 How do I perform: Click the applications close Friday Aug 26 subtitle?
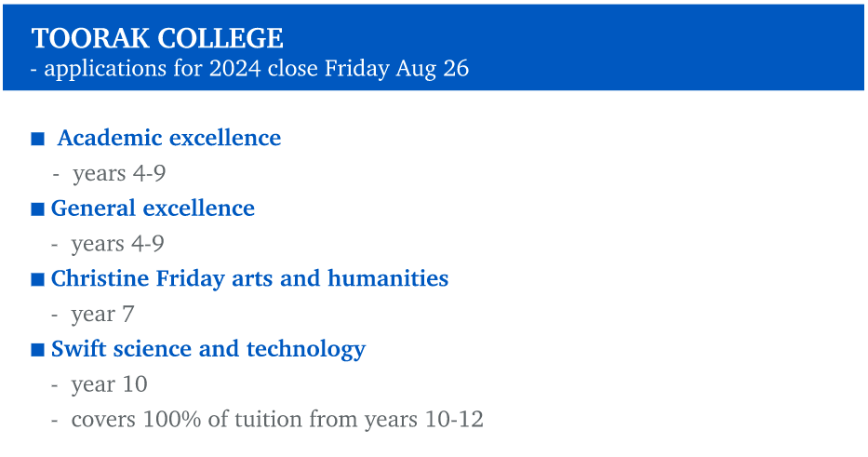pyautogui.click(x=249, y=69)
